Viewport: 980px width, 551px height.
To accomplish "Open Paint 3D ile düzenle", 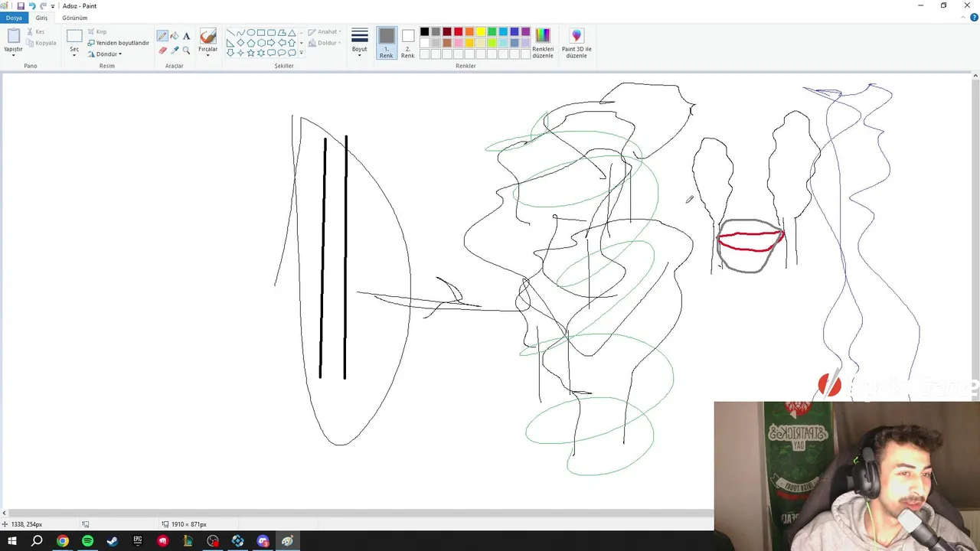I will (577, 43).
